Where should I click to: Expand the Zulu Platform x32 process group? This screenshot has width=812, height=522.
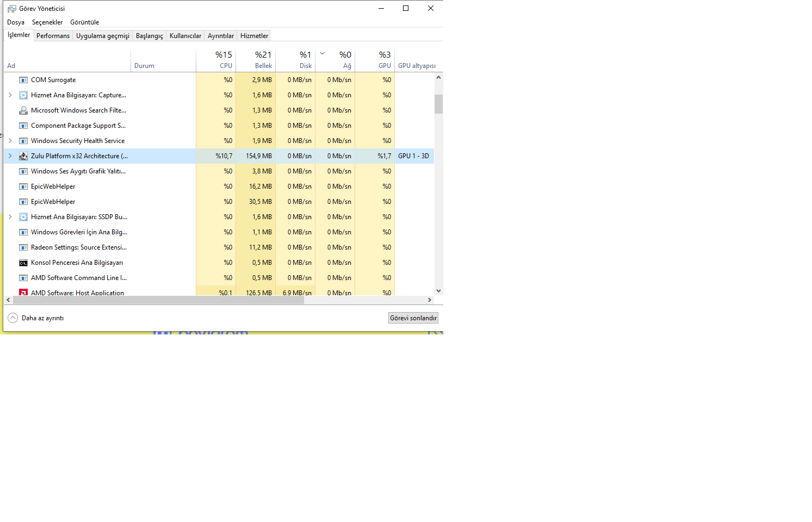[x=10, y=156]
